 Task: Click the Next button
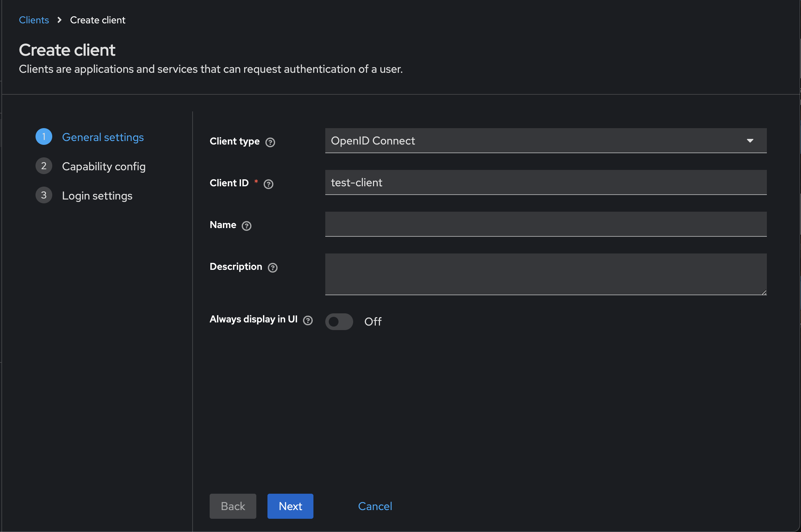tap(290, 506)
